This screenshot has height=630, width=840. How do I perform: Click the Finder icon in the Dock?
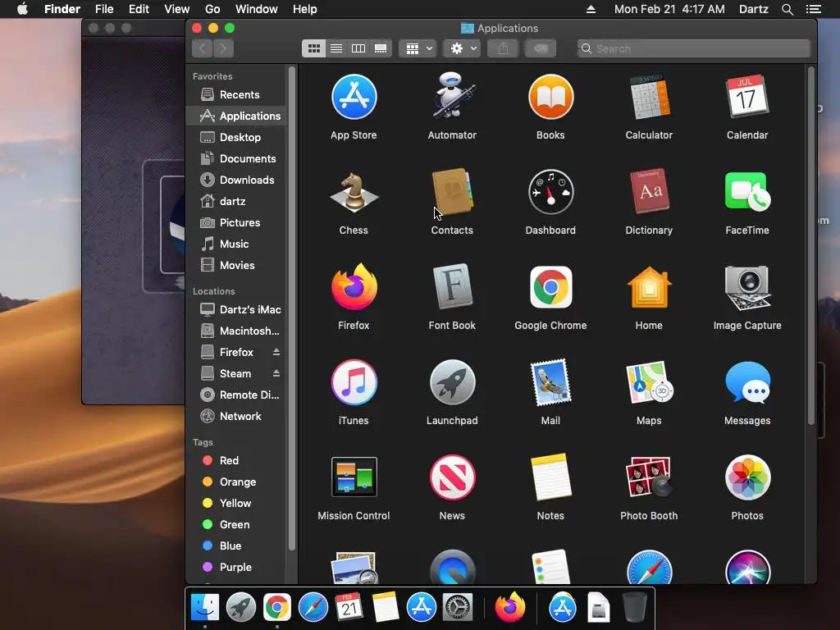point(204,608)
